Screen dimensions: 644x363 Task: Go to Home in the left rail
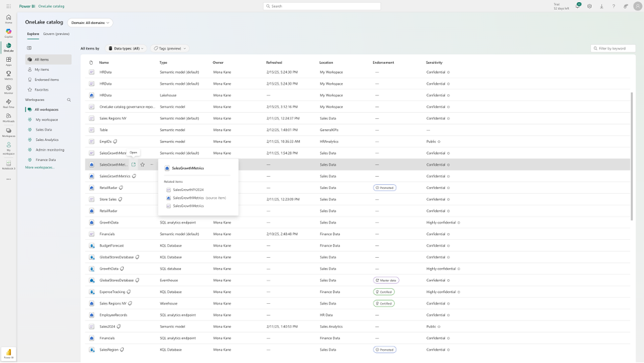[8, 19]
